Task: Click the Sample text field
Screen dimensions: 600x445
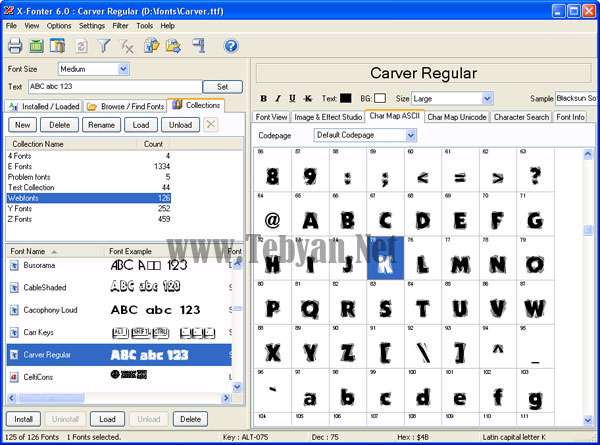Action: coord(576,98)
